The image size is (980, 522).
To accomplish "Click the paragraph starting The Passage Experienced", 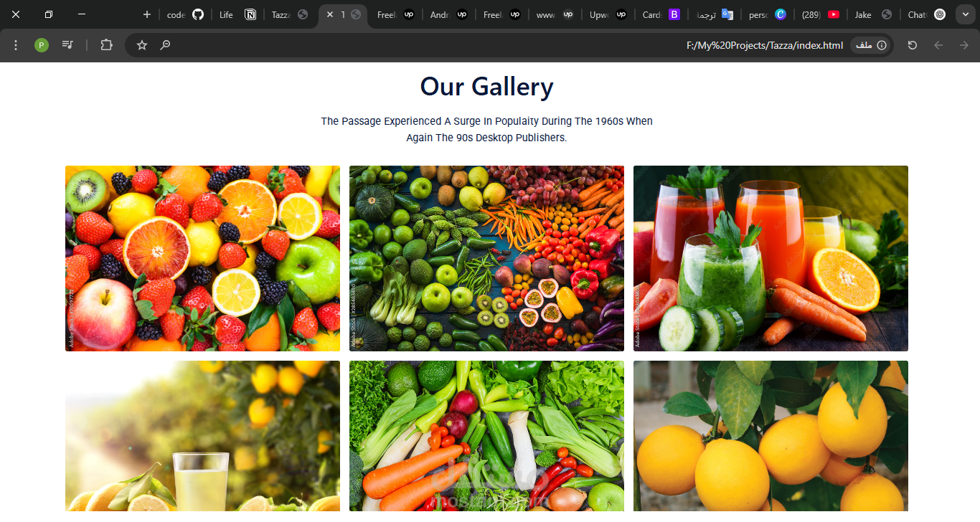I will click(x=486, y=129).
